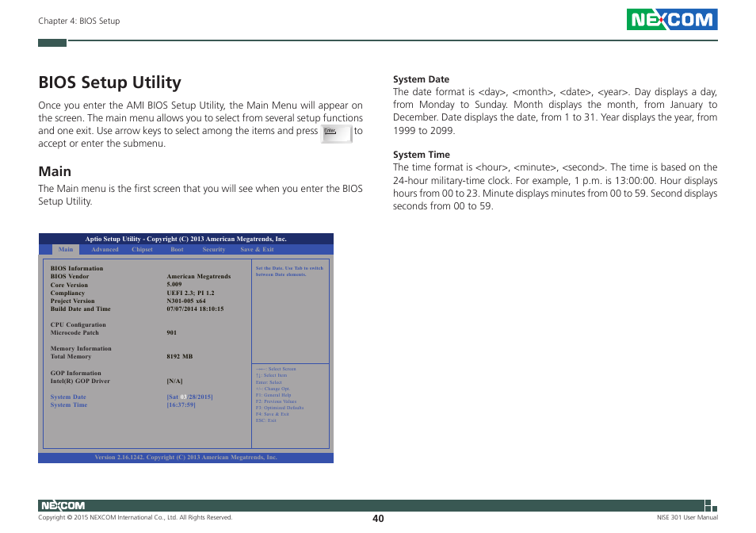Click 'NISE 301 User Manual' footer text
The width and height of the screenshot is (756, 533).
pyautogui.click(x=687, y=517)
